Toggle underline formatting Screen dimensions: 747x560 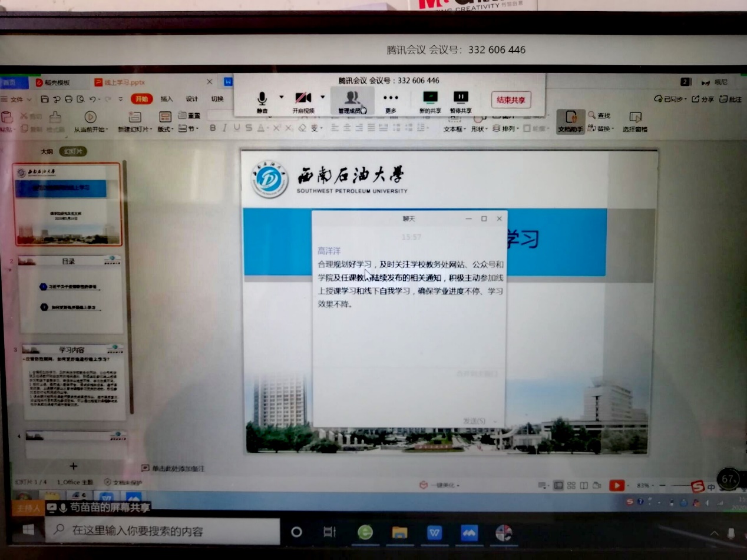point(237,128)
